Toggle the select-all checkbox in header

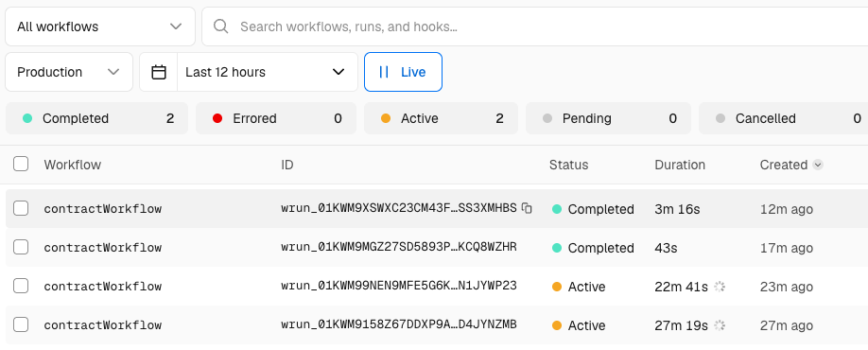(21, 164)
